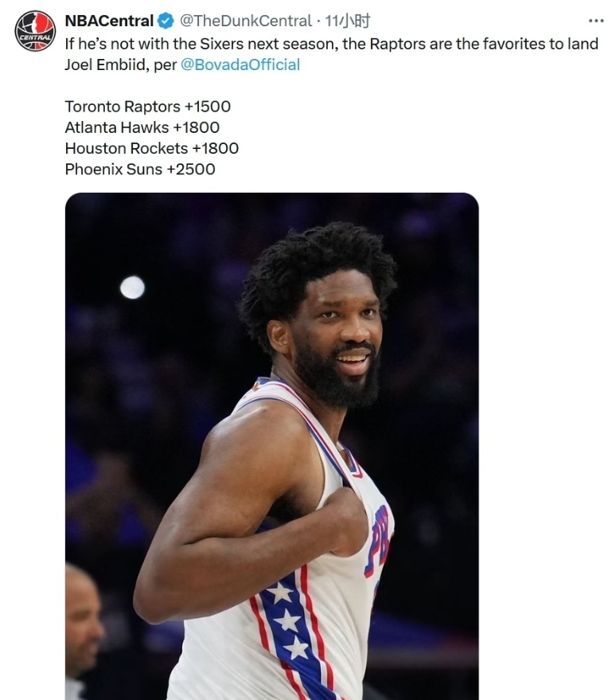Click the Phoenix Suns +2500 line
The width and height of the screenshot is (608, 700).
click(x=140, y=169)
